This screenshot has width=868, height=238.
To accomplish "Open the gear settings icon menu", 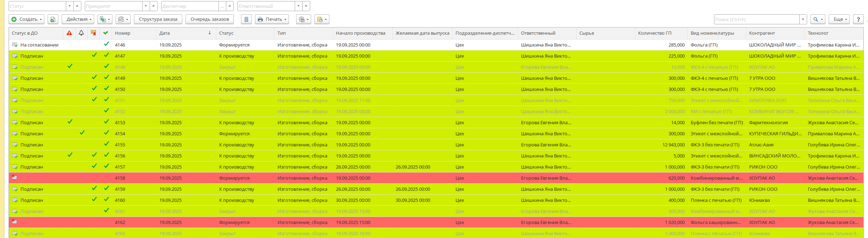I will click(x=303, y=19).
